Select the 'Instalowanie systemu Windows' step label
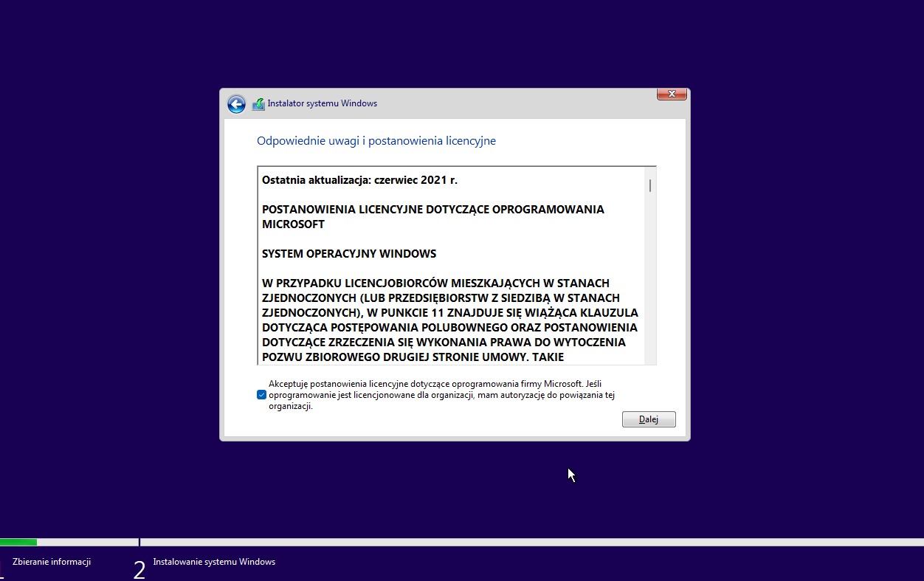This screenshot has height=581, width=924. point(214,563)
